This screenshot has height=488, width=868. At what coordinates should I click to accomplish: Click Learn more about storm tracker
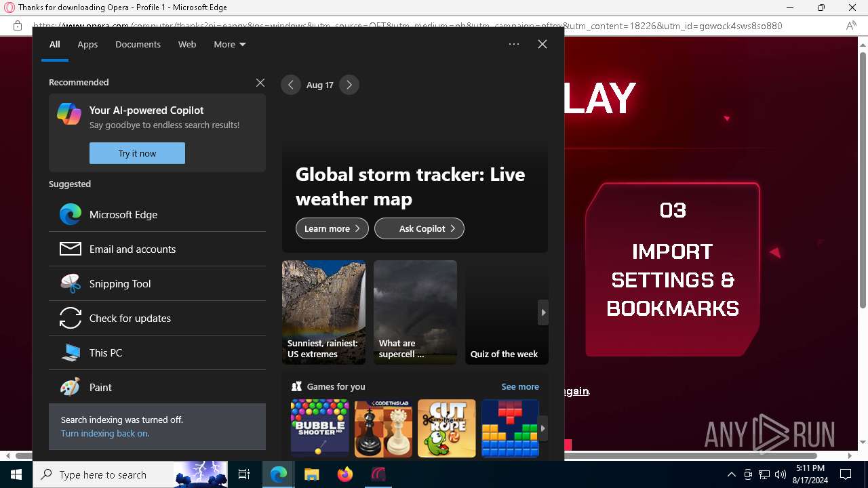[332, 228]
